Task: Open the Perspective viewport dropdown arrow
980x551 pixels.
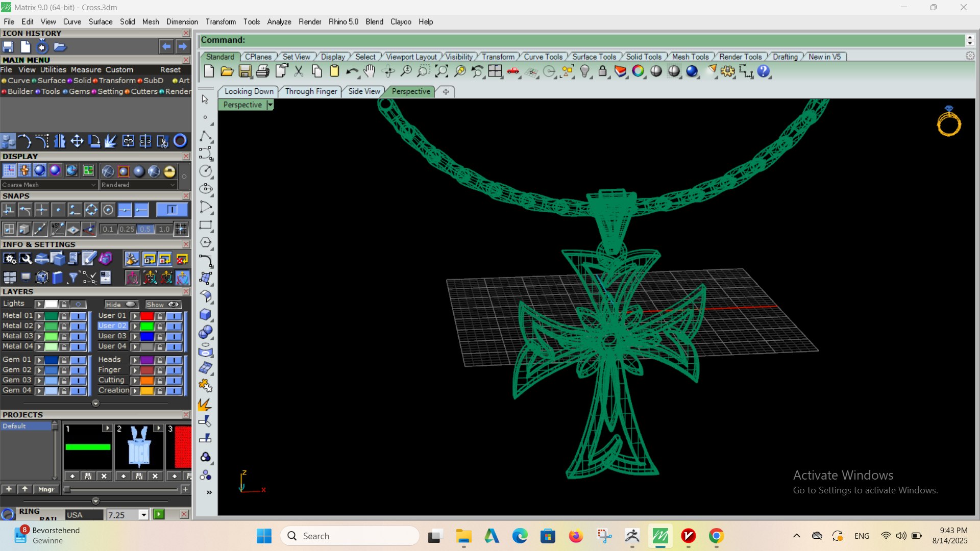Action: (x=270, y=105)
